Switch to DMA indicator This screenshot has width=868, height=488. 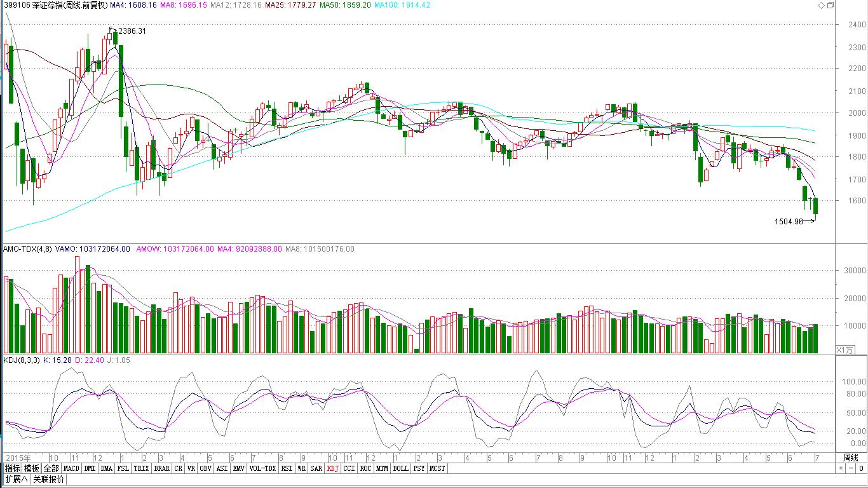tap(106, 468)
